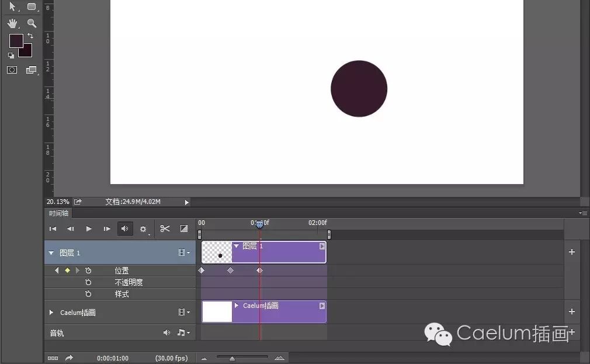Select the Hand tool
Screen dimensions: 590x364
(x=12, y=23)
